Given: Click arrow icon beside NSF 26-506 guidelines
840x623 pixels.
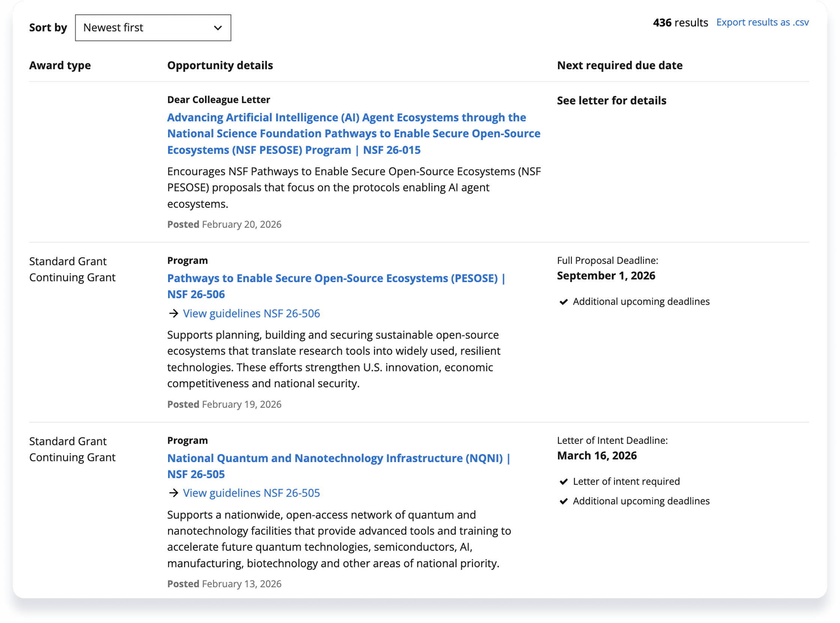Looking at the screenshot, I should click(173, 313).
